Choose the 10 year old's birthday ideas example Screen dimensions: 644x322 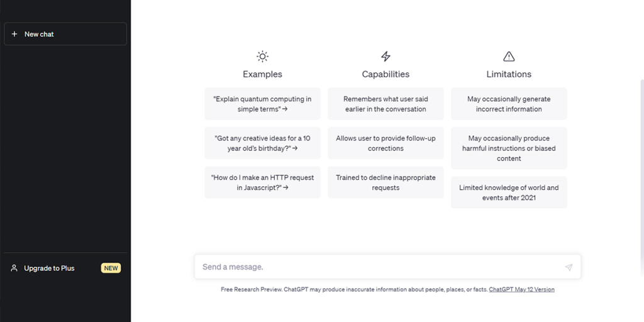click(x=262, y=143)
